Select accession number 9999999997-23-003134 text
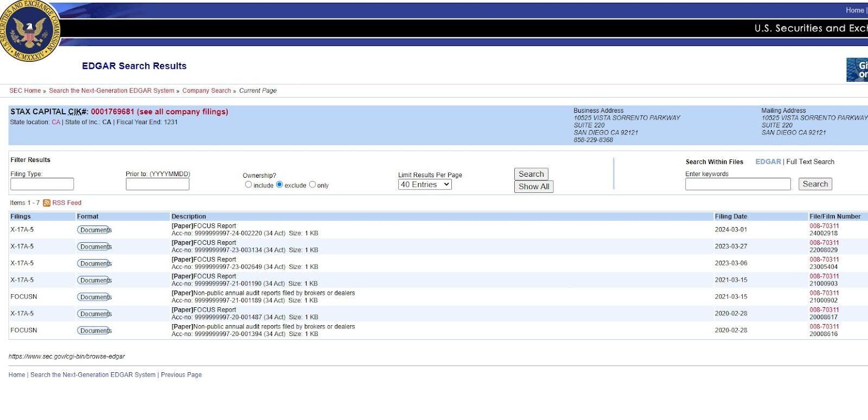 (x=228, y=250)
